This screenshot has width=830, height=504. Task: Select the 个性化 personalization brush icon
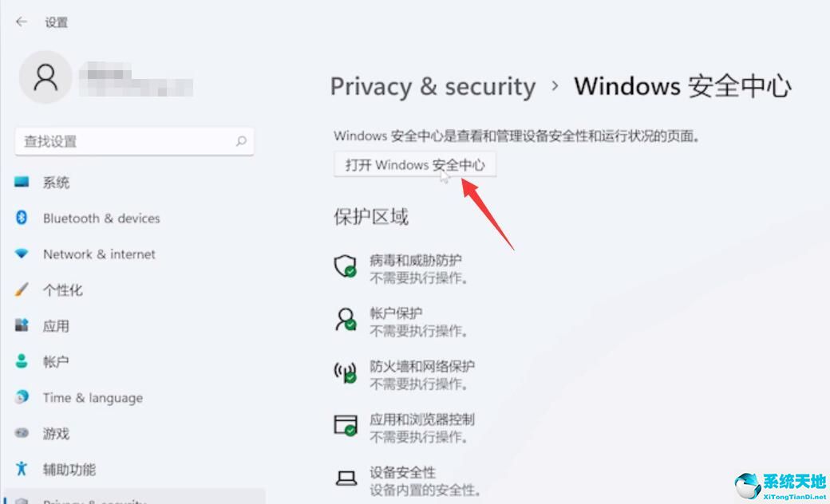22,289
